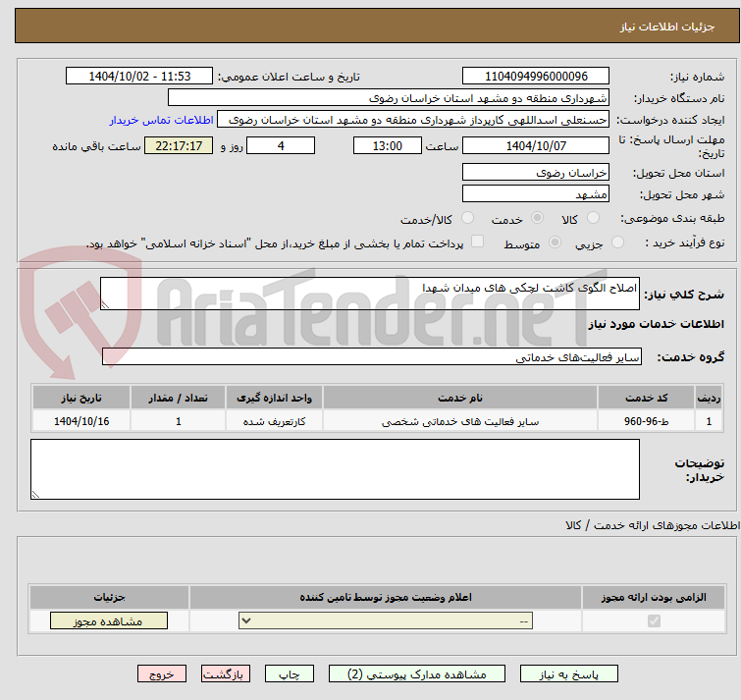Select the کالا radio button
The height and width of the screenshot is (700, 741).
click(593, 218)
